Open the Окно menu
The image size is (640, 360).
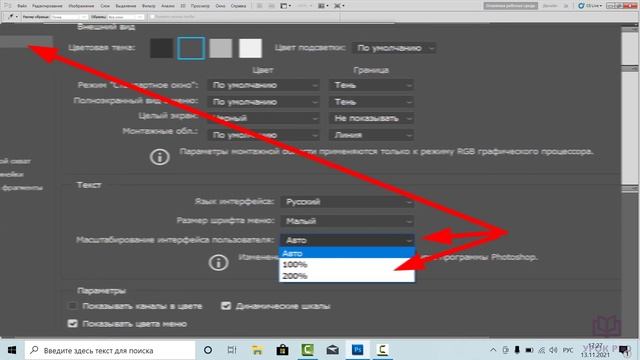[x=220, y=6]
